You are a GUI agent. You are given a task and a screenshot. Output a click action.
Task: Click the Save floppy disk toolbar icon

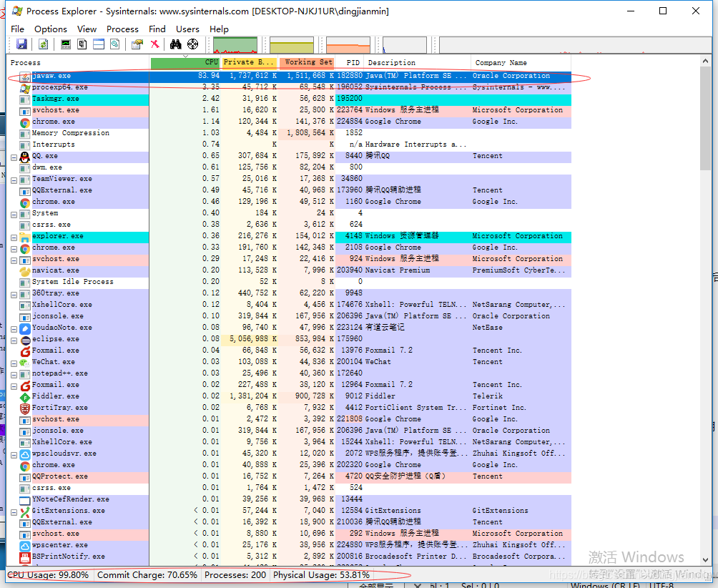(21, 44)
